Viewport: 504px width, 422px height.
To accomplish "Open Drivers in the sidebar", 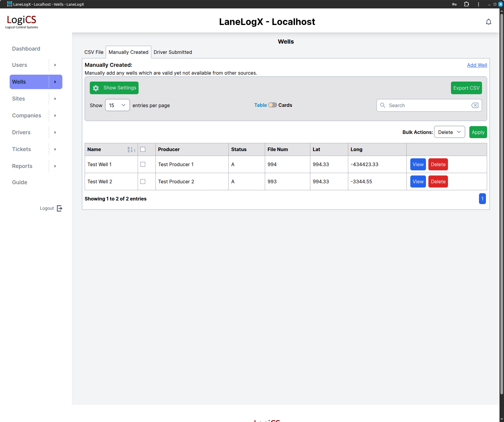I will 21,132.
